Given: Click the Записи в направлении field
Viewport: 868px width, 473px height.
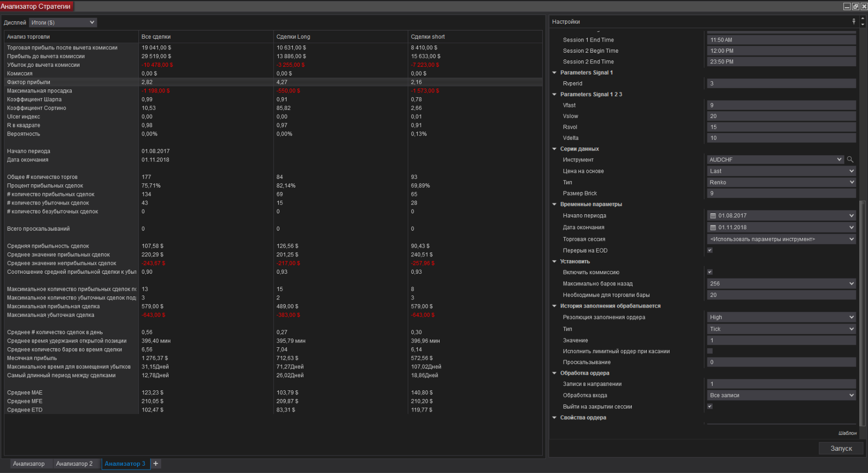Looking at the screenshot, I should 781,384.
